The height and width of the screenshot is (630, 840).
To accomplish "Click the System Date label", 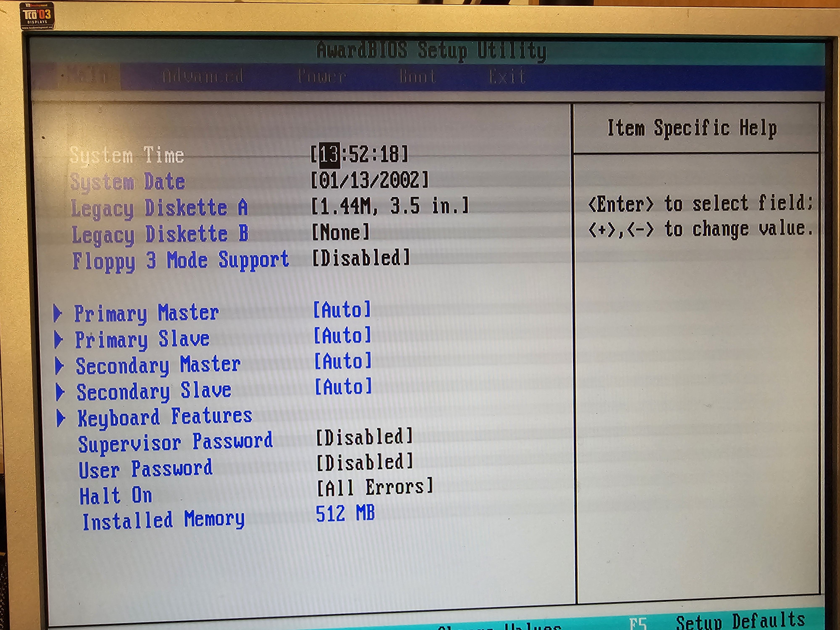I will pos(128,182).
